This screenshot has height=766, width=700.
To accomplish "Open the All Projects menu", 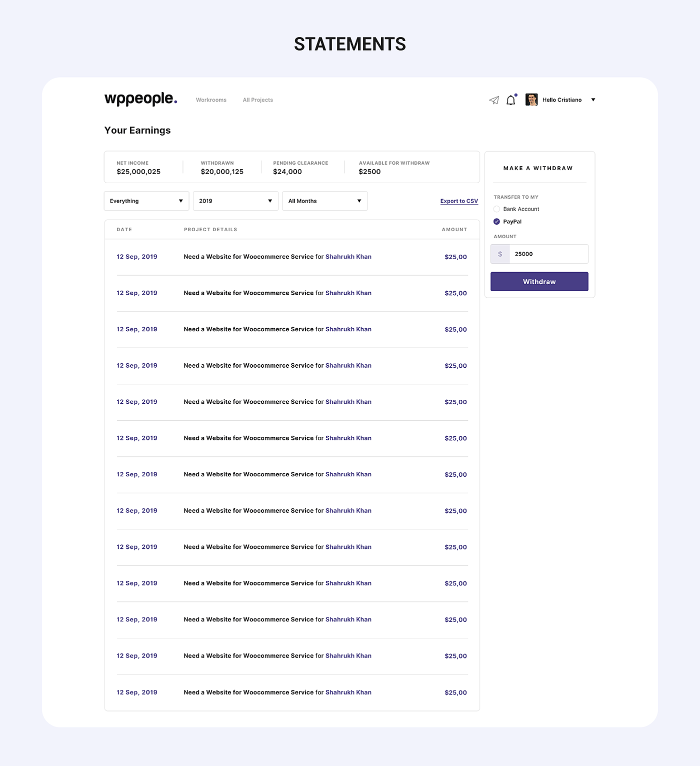I will pos(258,100).
